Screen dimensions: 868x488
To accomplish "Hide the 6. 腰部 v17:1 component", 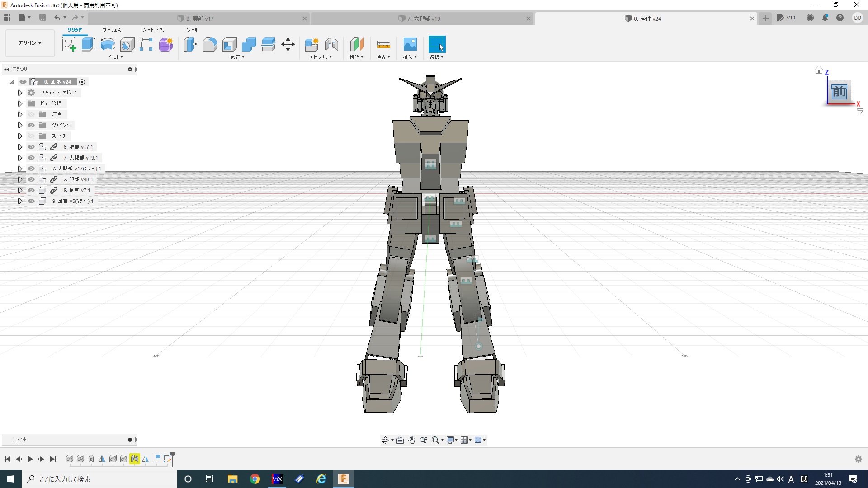I will (x=31, y=147).
